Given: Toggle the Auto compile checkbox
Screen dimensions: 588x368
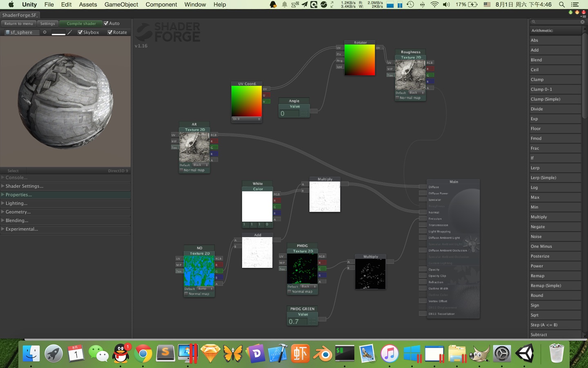Looking at the screenshot, I should click(106, 23).
